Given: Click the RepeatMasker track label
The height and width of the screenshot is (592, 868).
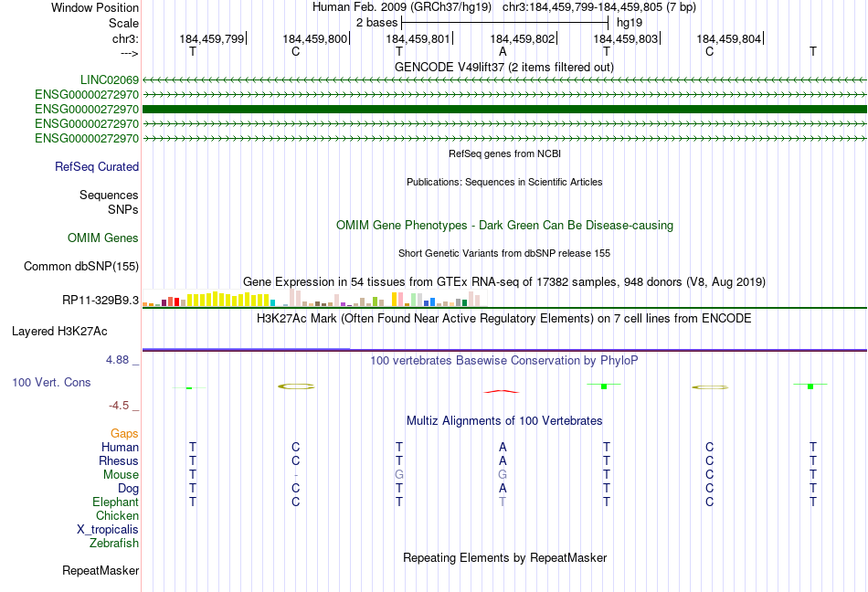Looking at the screenshot, I should coord(101,570).
